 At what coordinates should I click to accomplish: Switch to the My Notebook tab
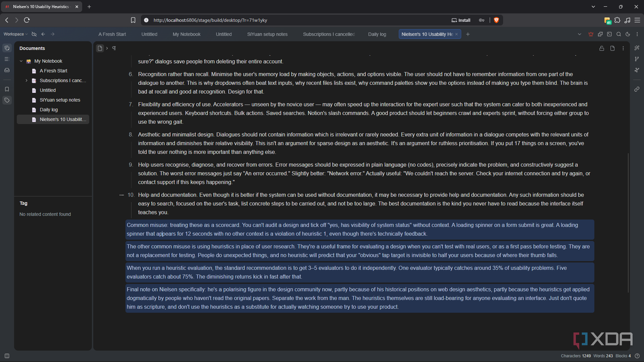(x=186, y=34)
